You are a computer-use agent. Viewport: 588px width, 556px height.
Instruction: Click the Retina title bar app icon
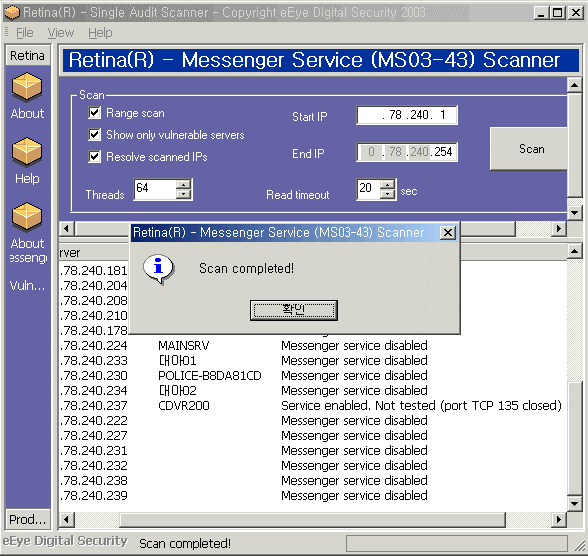coord(11,12)
